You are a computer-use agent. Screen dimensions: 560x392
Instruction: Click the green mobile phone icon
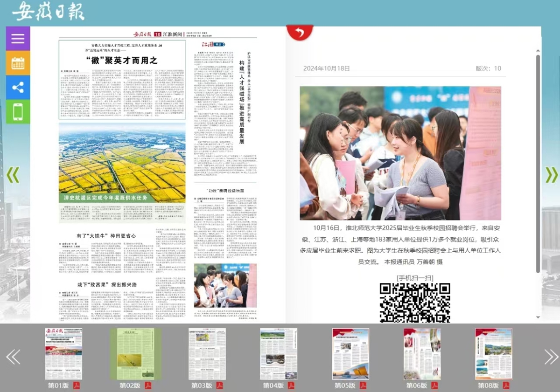click(x=18, y=112)
